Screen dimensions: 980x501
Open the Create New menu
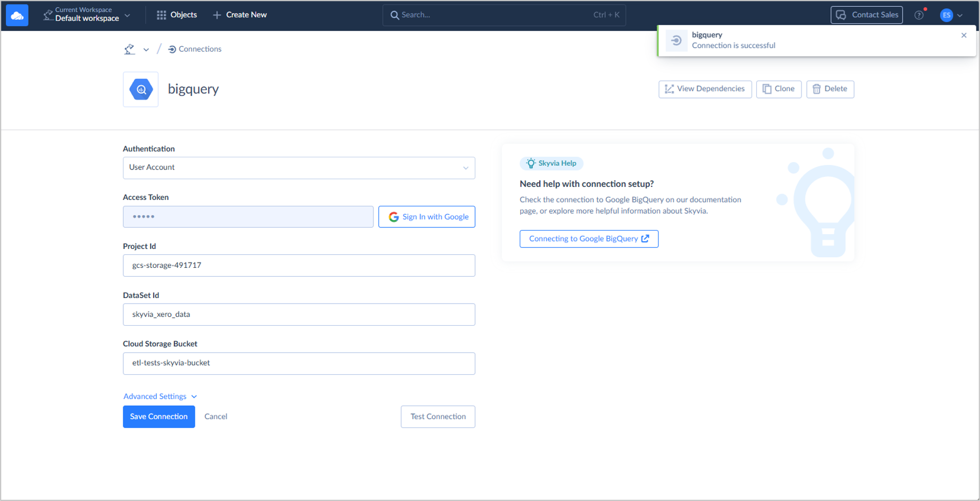point(240,15)
